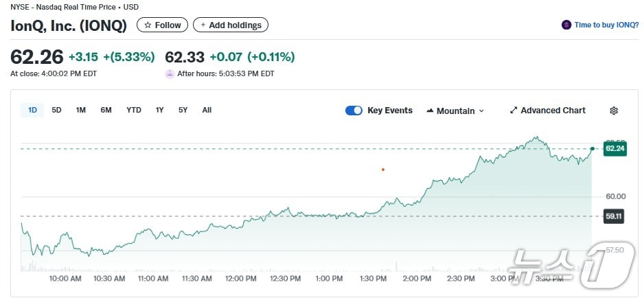Click the expand arrows icon for Advanced Chart

(x=514, y=111)
